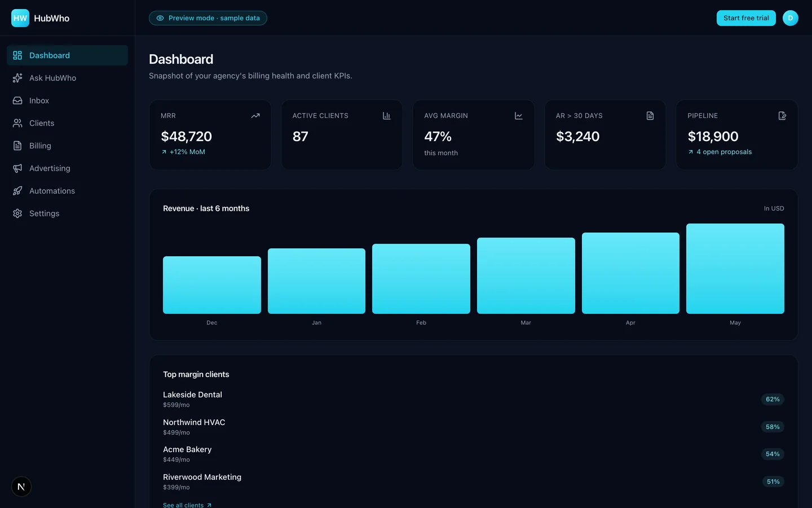Click the Revenue · last 6 months heading
Screen dimensions: 812x508
click(x=206, y=208)
